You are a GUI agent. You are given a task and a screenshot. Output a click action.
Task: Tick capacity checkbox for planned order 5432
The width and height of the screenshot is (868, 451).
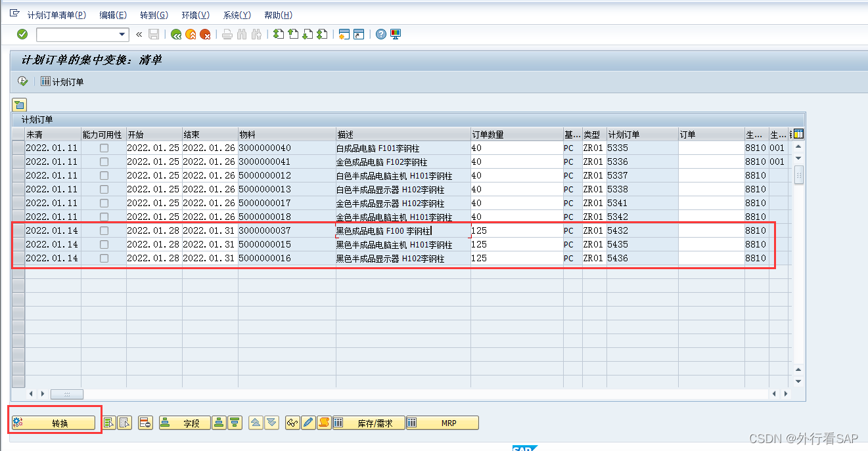click(104, 231)
